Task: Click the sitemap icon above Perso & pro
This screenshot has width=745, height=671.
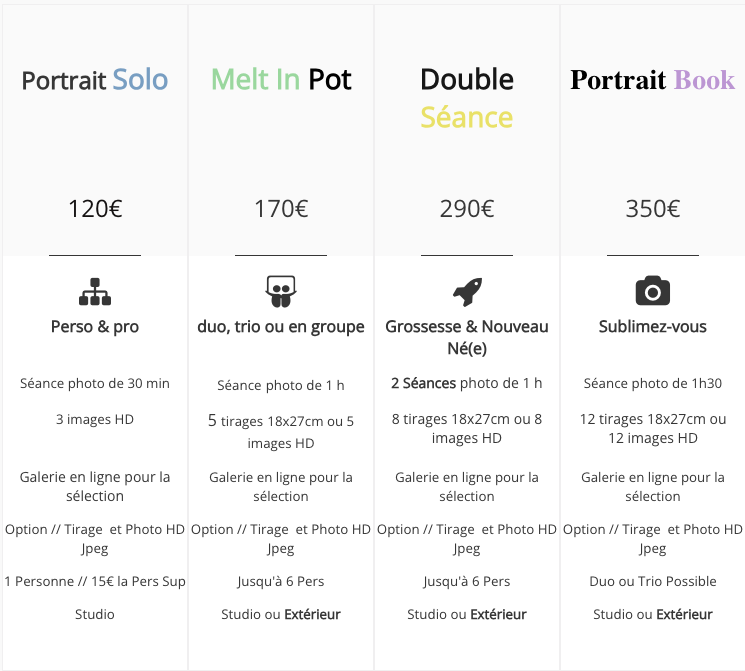Action: pos(95,291)
